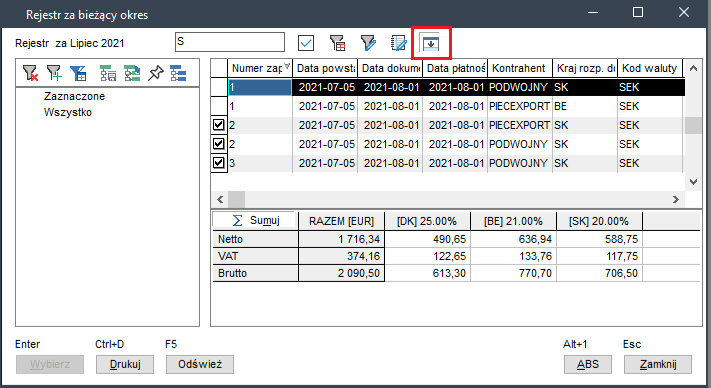Viewport: 711px width, 388px height.
Task: Click the Kraj rozp. column header
Action: 585,68
